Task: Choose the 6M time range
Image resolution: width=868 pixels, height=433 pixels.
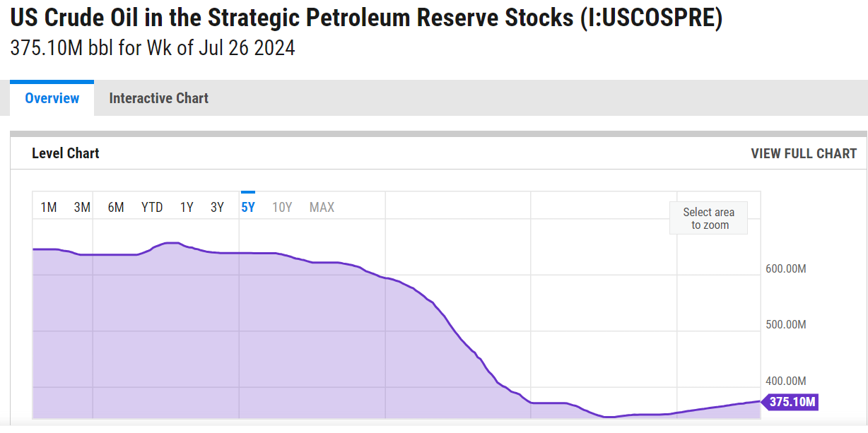Action: (116, 207)
